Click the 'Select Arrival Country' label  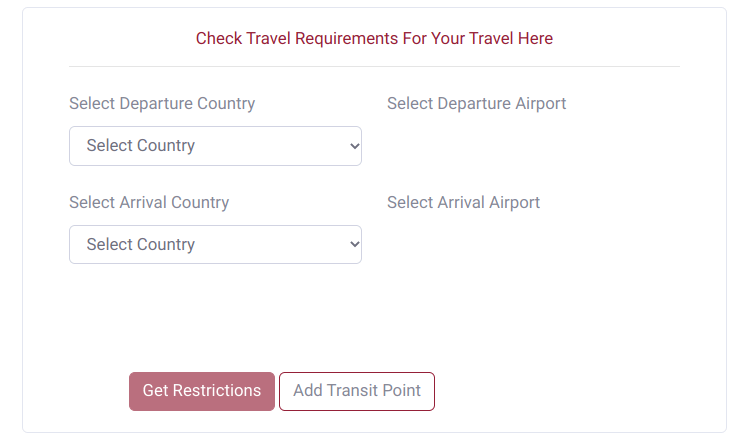coord(149,203)
